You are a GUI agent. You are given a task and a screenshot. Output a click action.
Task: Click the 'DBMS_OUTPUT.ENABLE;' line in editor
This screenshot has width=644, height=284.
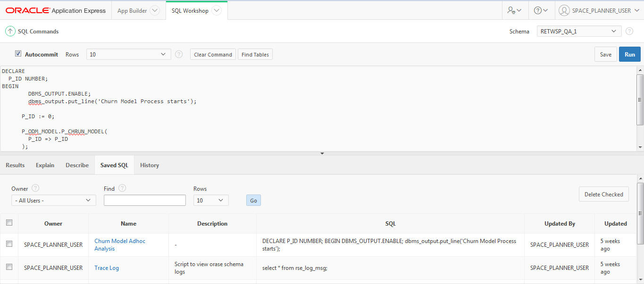click(x=59, y=94)
